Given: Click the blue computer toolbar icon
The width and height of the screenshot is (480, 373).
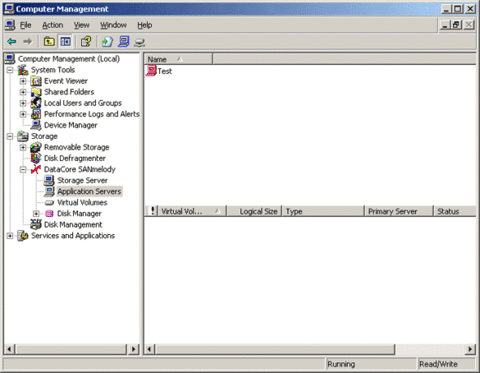Looking at the screenshot, I should pyautogui.click(x=124, y=41).
